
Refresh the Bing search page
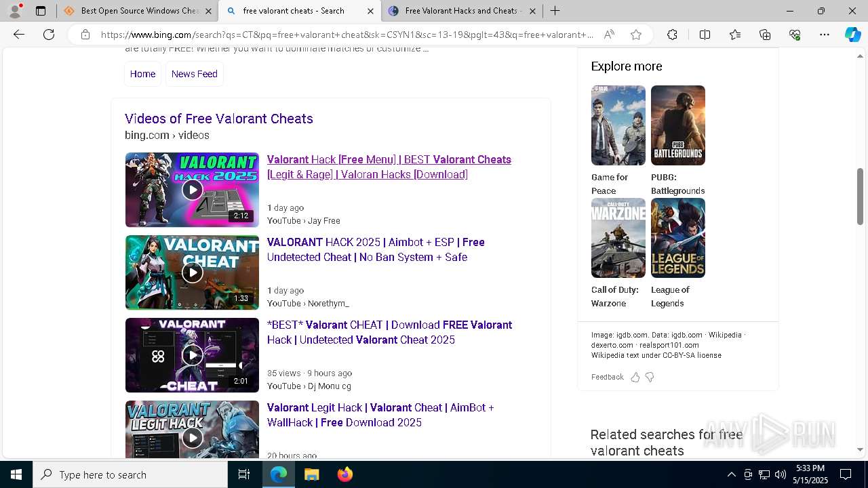point(49,35)
